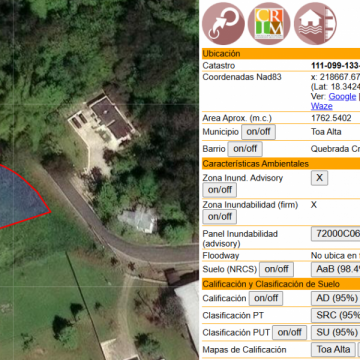Image resolution: width=360 pixels, height=360 pixels.
Task: Open the Toa Alta calificación map
Action: click(x=333, y=349)
